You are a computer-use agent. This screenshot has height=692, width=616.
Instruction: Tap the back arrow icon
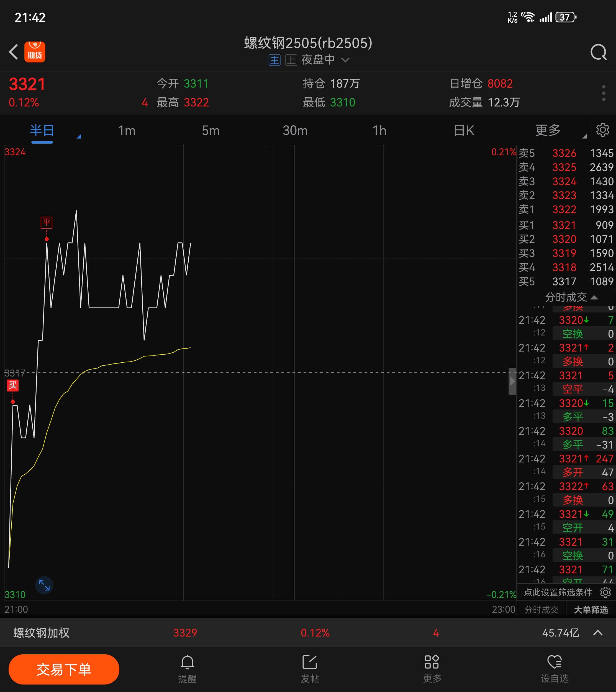(14, 52)
